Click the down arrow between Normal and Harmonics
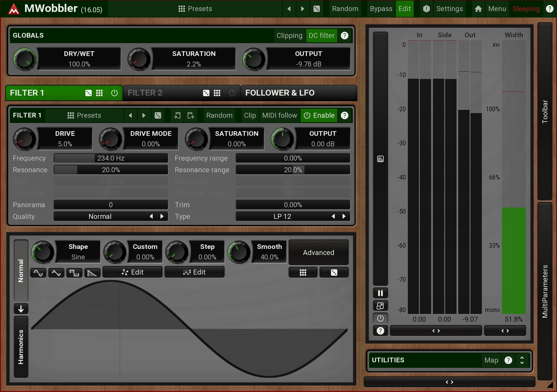The image size is (557, 392). tap(21, 309)
